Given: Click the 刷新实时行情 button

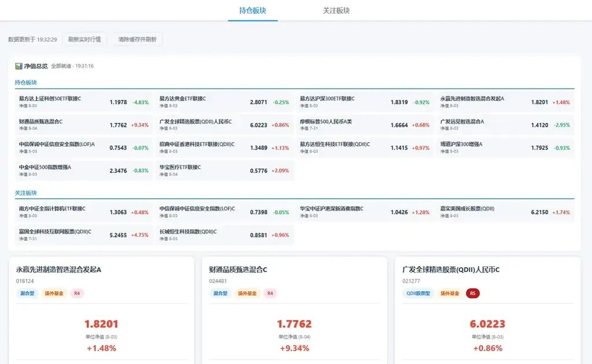Looking at the screenshot, I should (84, 39).
